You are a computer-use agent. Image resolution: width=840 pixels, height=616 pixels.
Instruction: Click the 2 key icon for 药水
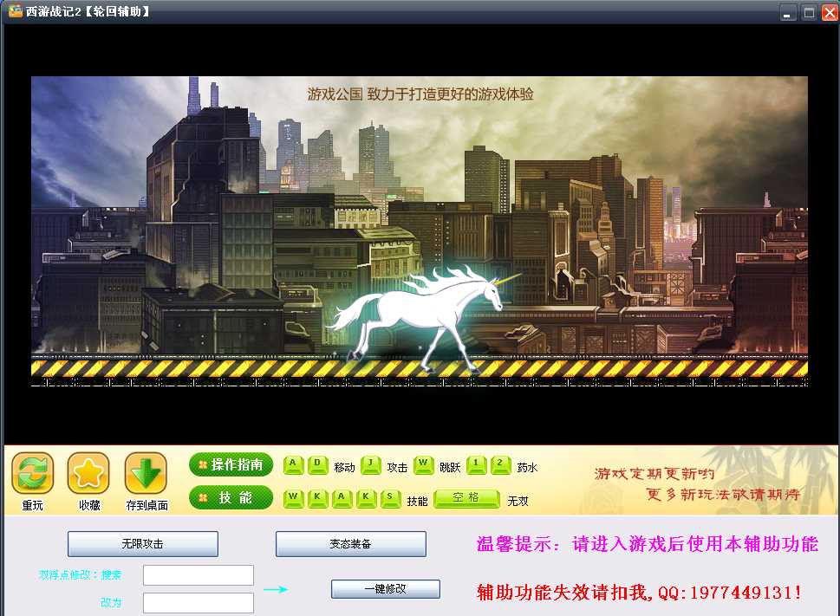(501, 465)
